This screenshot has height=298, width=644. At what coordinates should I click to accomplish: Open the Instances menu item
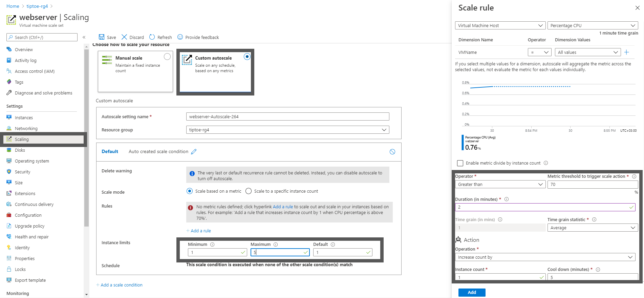(24, 118)
